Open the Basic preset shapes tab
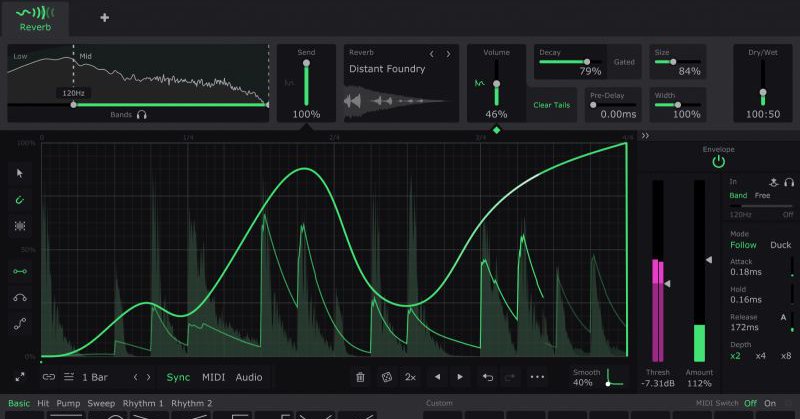 (x=19, y=403)
